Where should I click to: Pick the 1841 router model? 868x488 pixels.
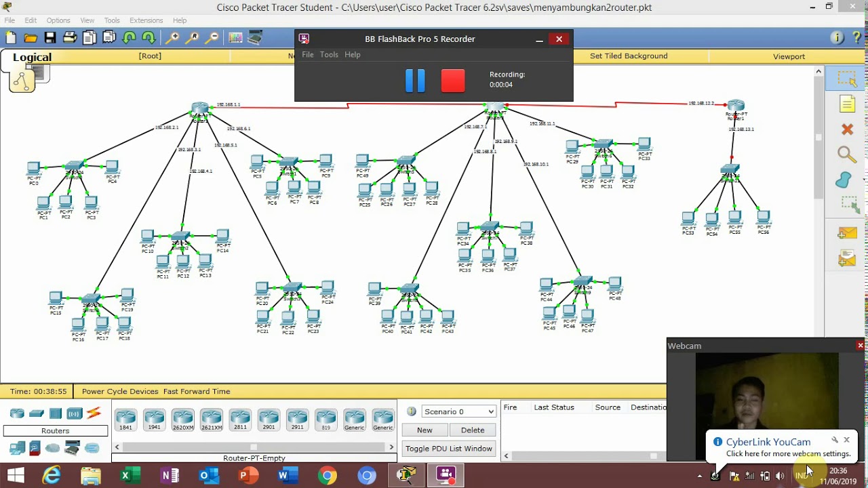(x=125, y=420)
